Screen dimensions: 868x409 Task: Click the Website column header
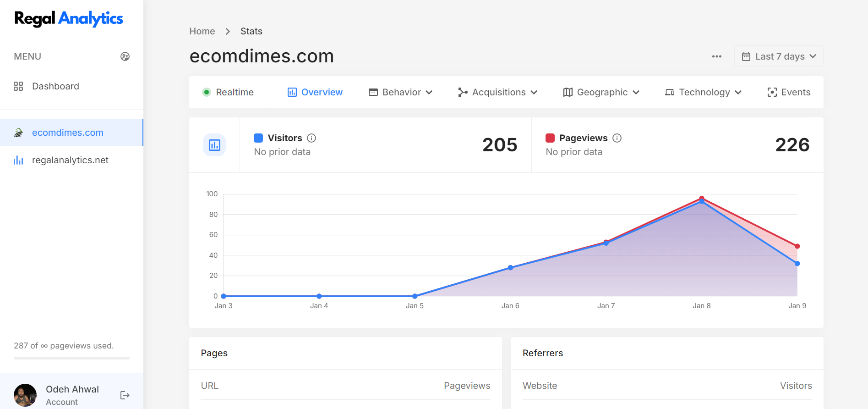pyautogui.click(x=540, y=386)
